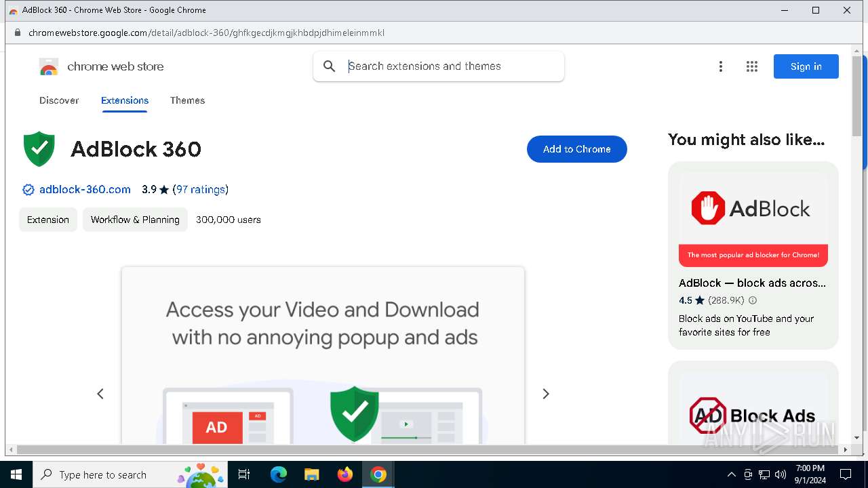
Task: Open the volume control in system tray
Action: pyautogui.click(x=781, y=474)
